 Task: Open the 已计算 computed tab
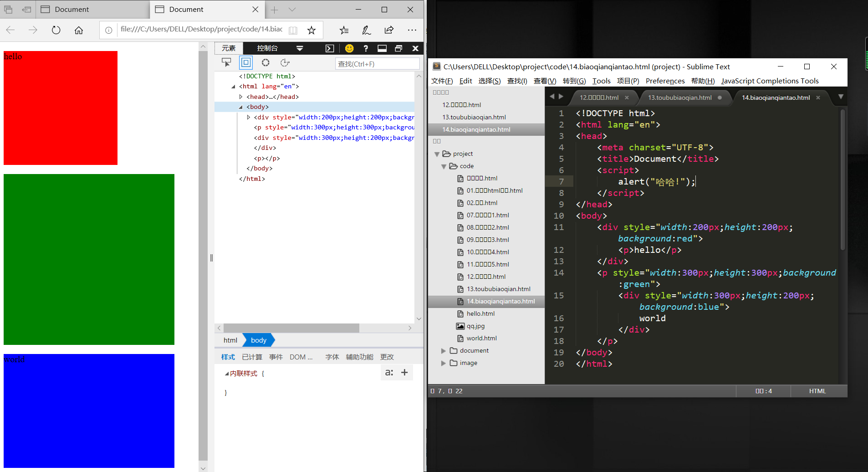click(x=252, y=357)
